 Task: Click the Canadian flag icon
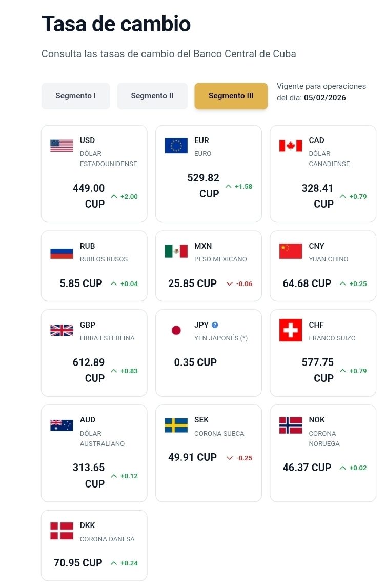[291, 146]
